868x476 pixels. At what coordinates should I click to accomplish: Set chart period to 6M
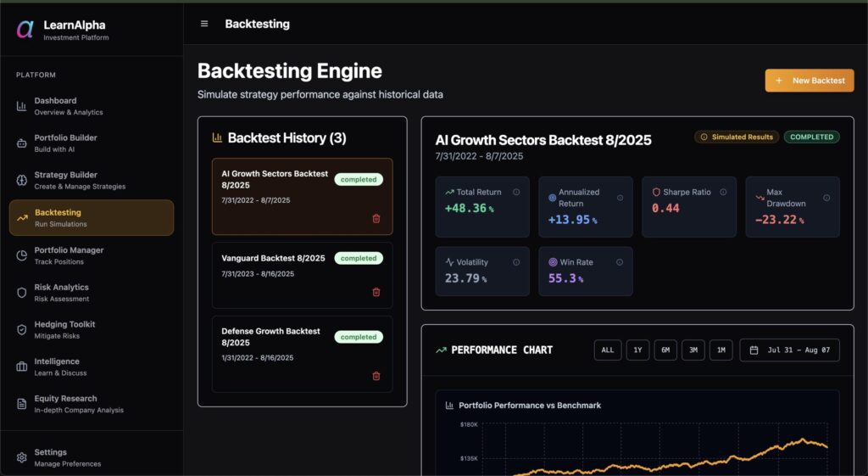click(665, 350)
